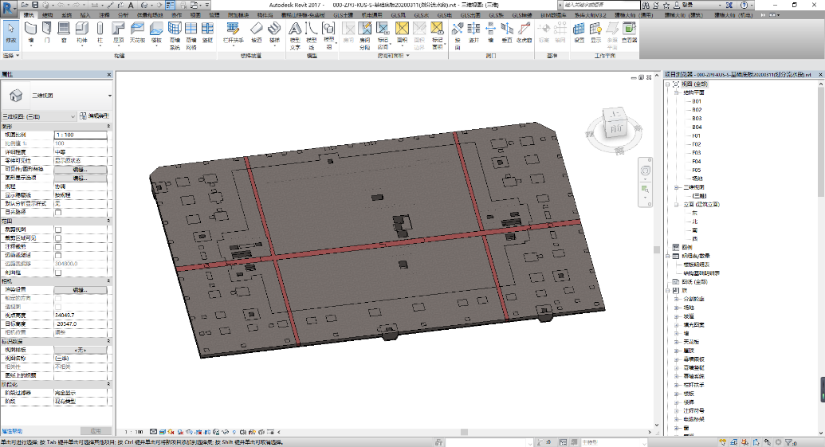Switch to the 视图 View ribbon tab
The height and width of the screenshot is (447, 825).
click(196, 15)
